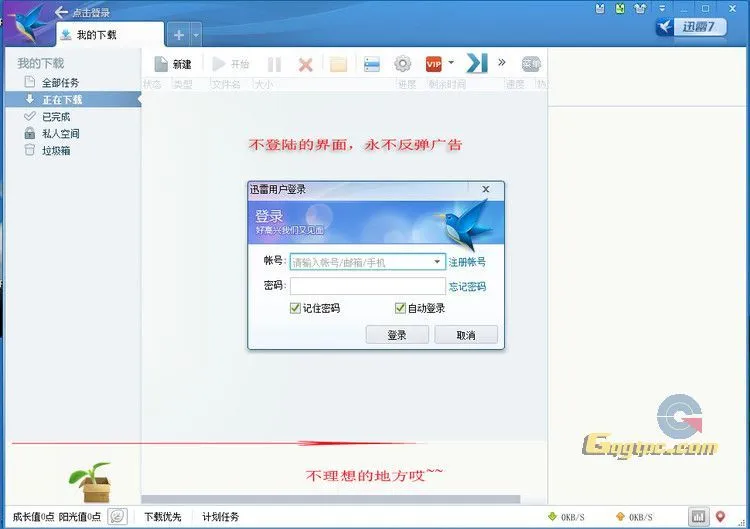Select 已完成 in the sidebar
The height and width of the screenshot is (529, 750).
pos(47,116)
